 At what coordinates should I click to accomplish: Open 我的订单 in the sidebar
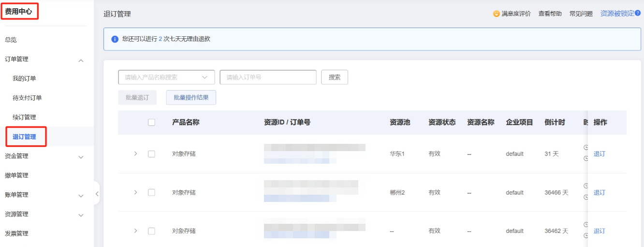tap(24, 78)
